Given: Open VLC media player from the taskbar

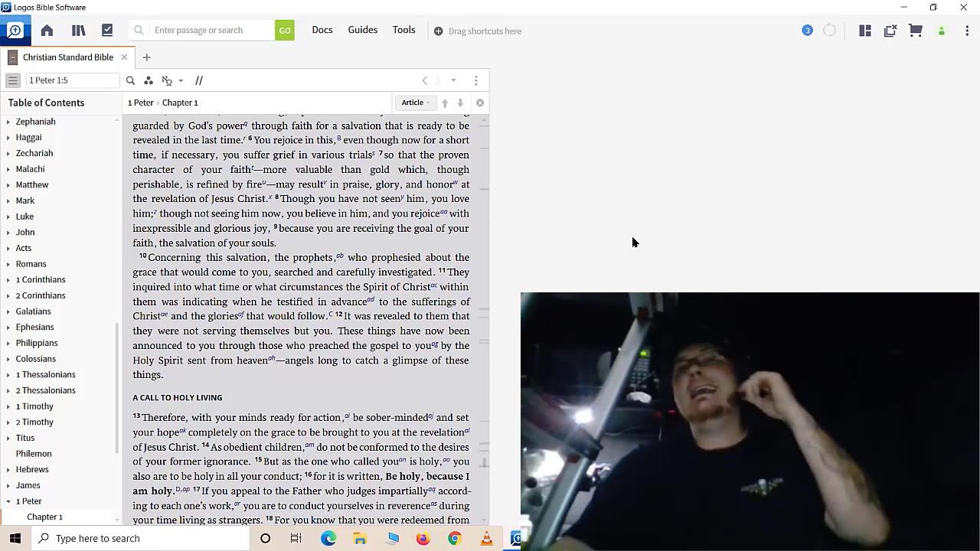Looking at the screenshot, I should [x=486, y=539].
